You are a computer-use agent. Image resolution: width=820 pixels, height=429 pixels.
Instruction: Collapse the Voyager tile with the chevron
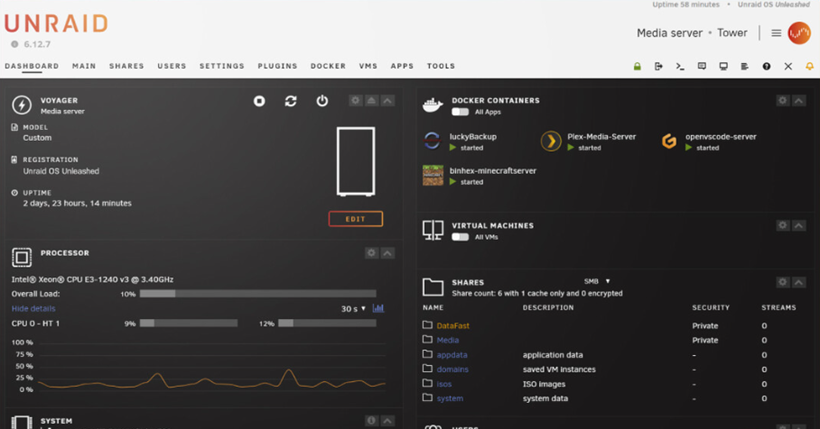click(388, 100)
